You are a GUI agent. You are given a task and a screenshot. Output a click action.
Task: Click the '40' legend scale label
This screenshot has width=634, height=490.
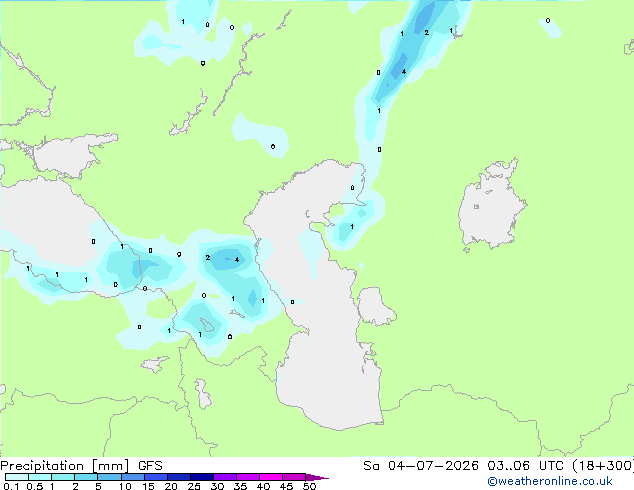coord(263,486)
